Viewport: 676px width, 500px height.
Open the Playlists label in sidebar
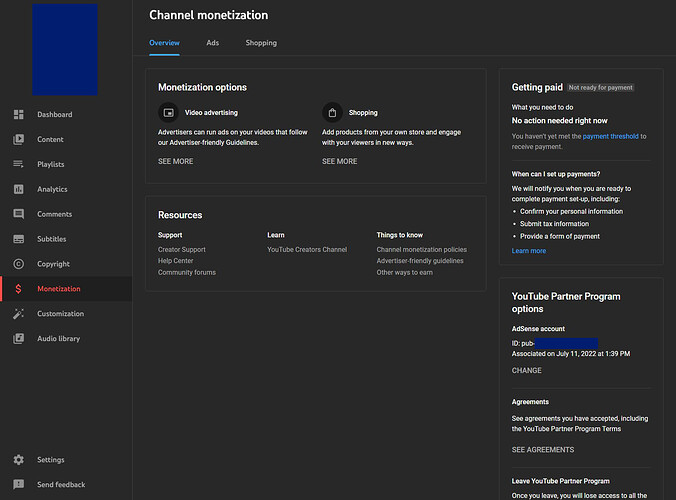(50, 164)
